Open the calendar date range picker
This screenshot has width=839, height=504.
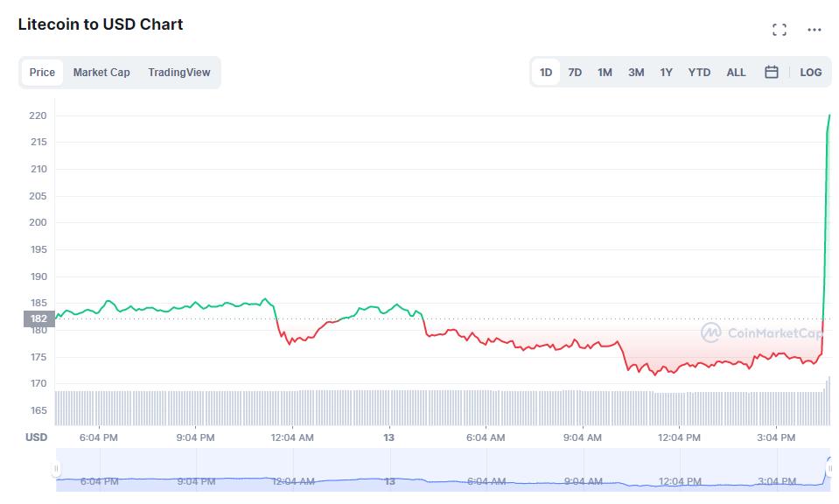point(772,73)
